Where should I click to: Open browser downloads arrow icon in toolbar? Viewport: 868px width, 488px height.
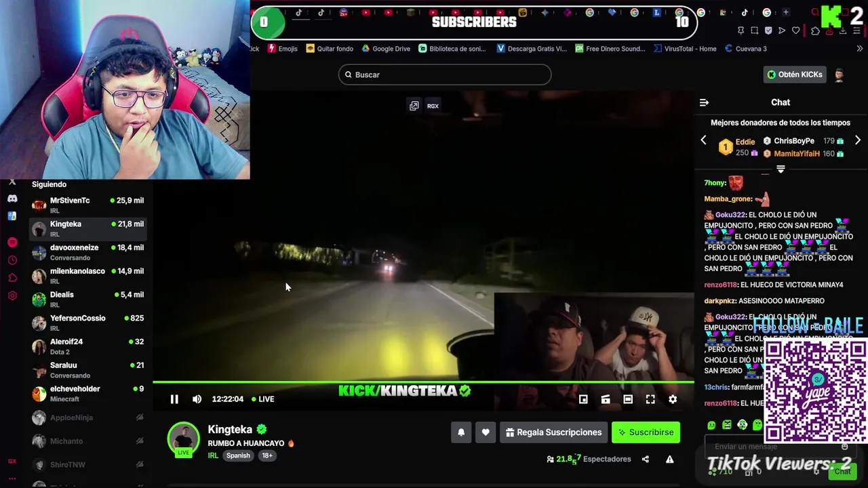click(x=842, y=30)
